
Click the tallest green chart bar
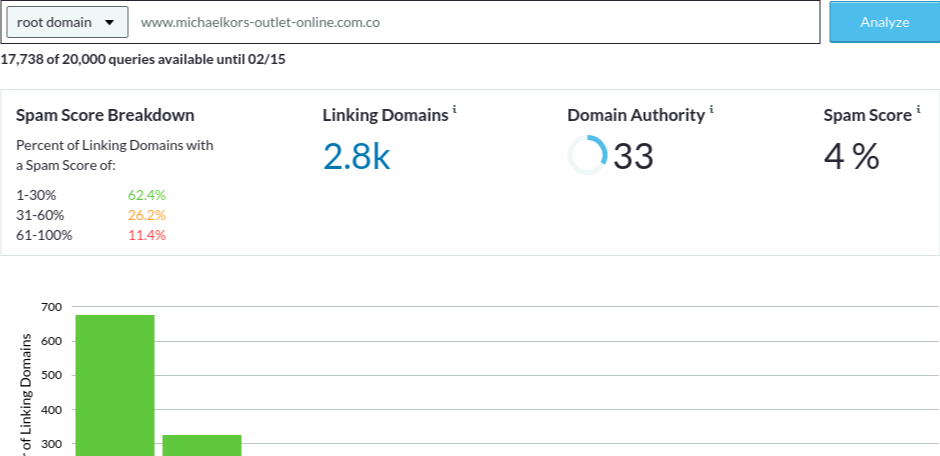[115, 385]
